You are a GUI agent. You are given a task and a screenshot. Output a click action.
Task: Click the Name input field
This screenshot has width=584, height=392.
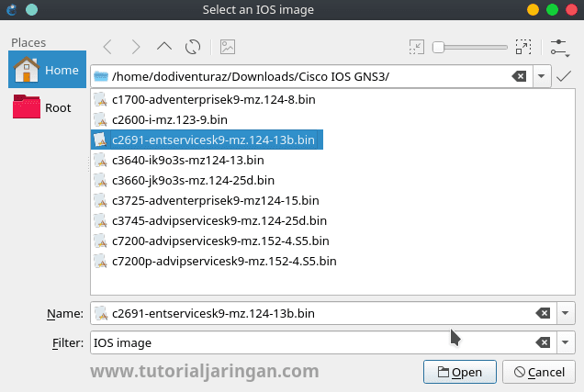[x=322, y=313]
